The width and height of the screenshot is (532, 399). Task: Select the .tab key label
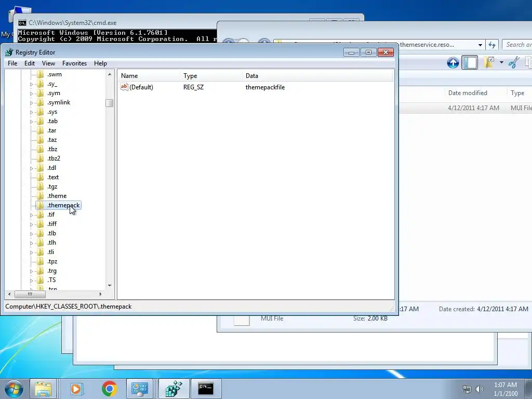[x=52, y=121]
